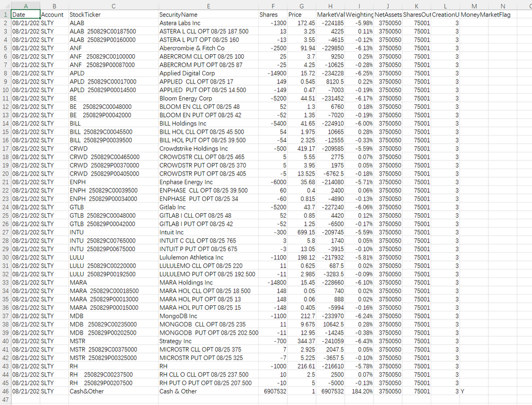The height and width of the screenshot is (405, 532).
Task: Click ticker cell ANF 250829P00087000
Action: [113, 65]
